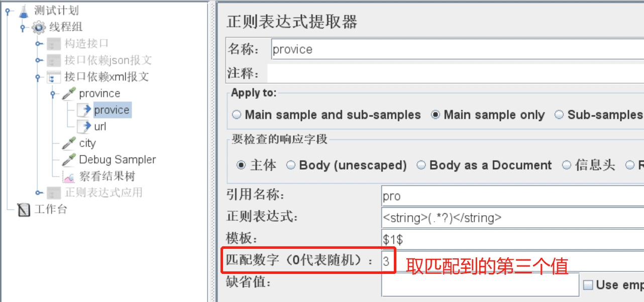Click the 工作台 workbench icon
This screenshot has width=644, height=302.
(24, 209)
